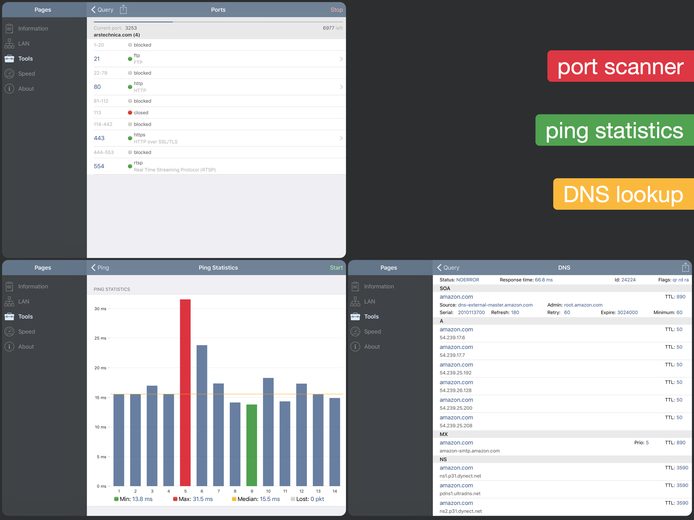Go back to Query from Ports screen
Viewport: 694px width, 520px height.
tap(102, 10)
